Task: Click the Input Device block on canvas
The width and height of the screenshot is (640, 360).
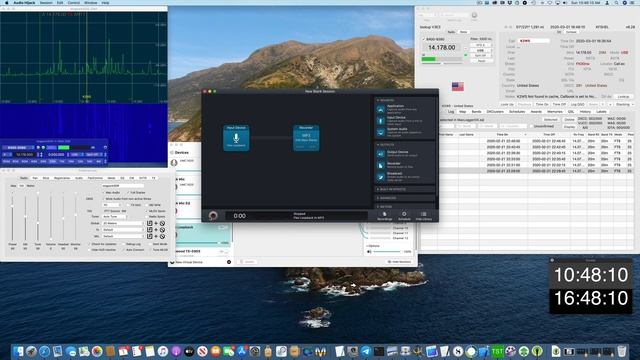Action: point(236,138)
